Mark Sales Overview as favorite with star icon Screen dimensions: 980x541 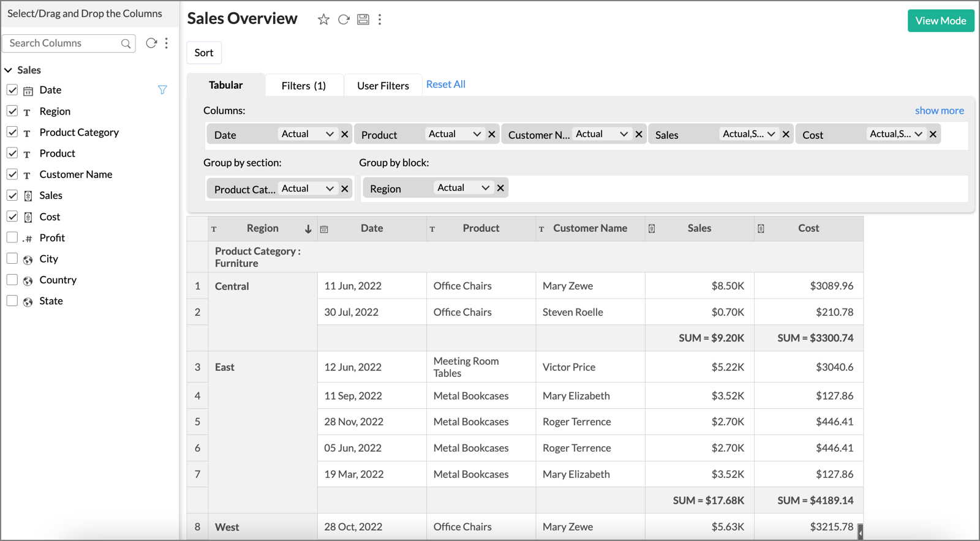[x=323, y=20]
